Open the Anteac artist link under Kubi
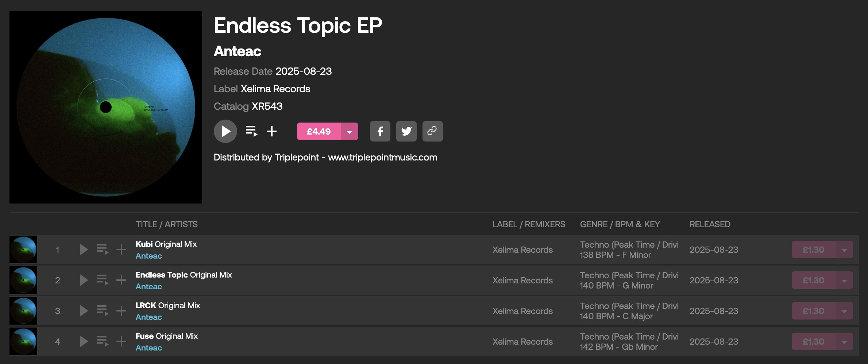868x364 pixels. 149,256
